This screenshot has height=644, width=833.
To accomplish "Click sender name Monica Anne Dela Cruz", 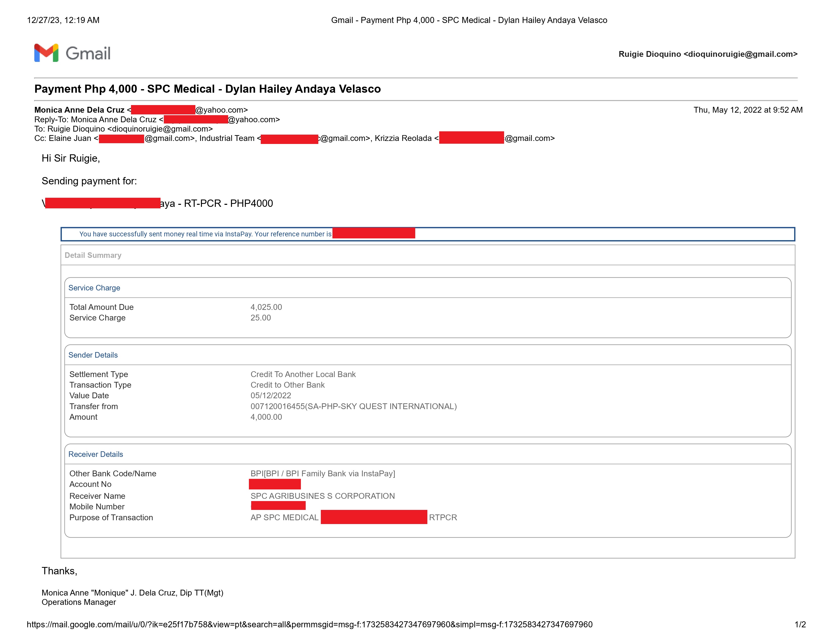I will point(79,110).
